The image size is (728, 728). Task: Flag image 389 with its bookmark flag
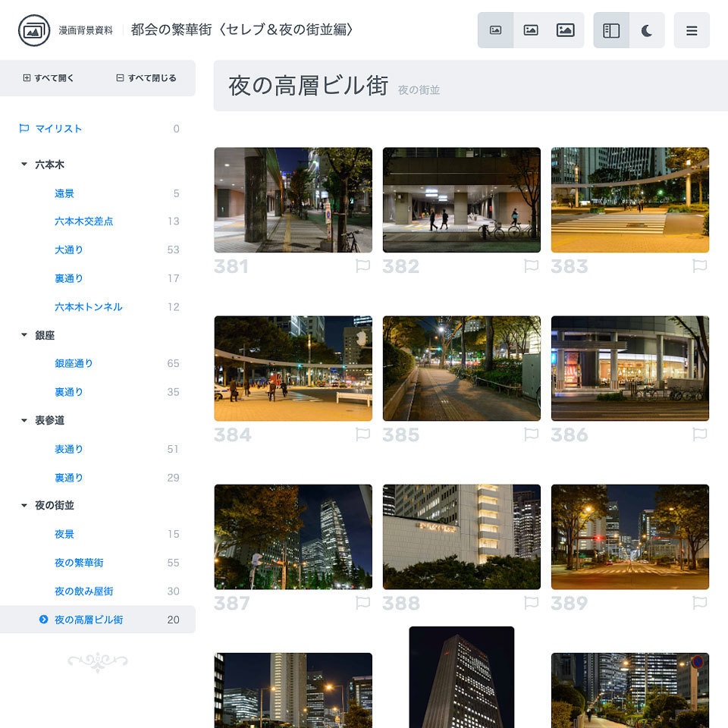[x=700, y=603]
